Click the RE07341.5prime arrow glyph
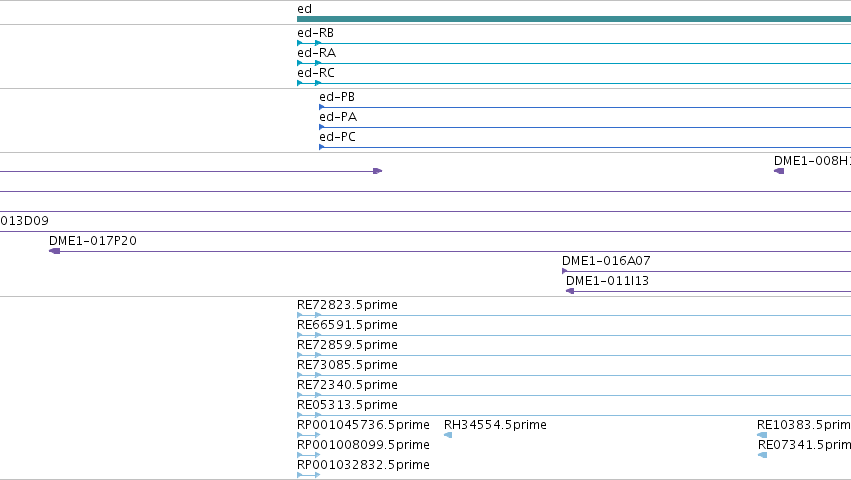 pyautogui.click(x=763, y=455)
